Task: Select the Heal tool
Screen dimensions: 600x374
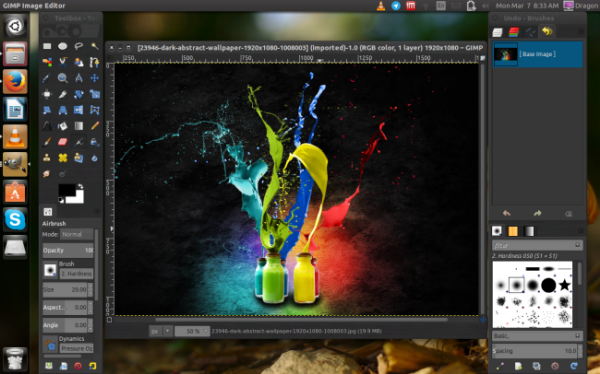Action: (63, 158)
